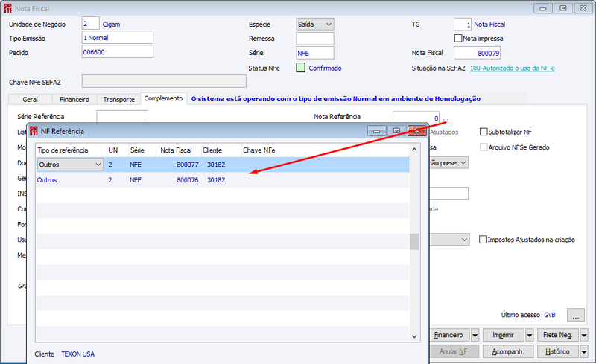Open arrow next to Imprimir button
Viewport: 596px width, 364px height.
pyautogui.click(x=530, y=335)
